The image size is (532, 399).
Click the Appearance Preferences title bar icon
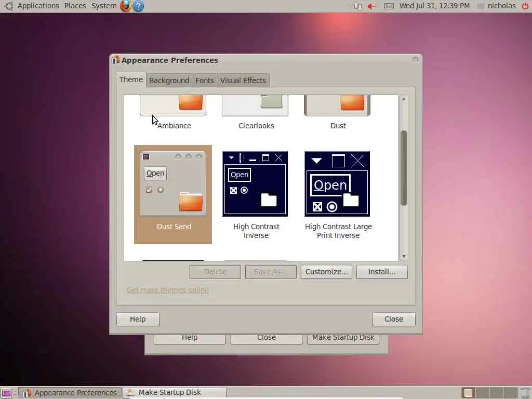click(116, 60)
